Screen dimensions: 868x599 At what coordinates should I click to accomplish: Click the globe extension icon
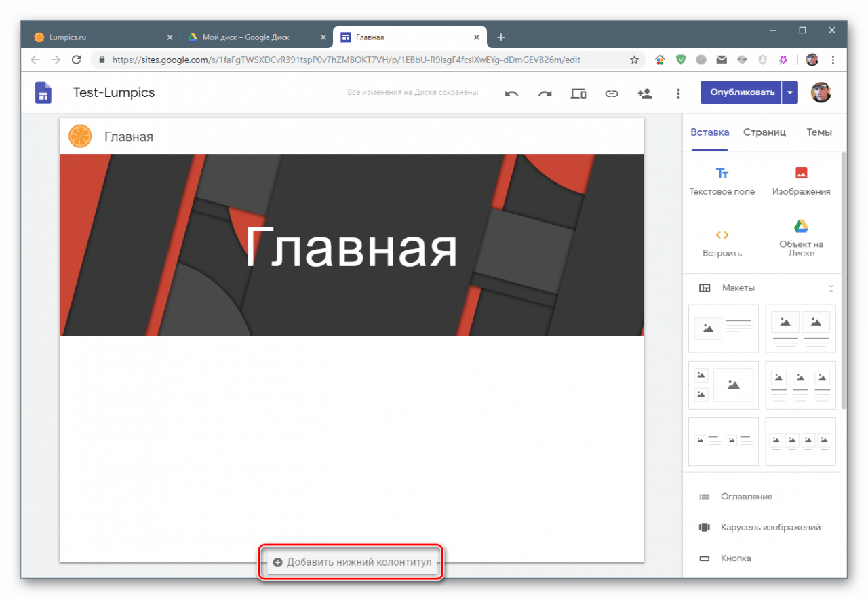click(701, 60)
